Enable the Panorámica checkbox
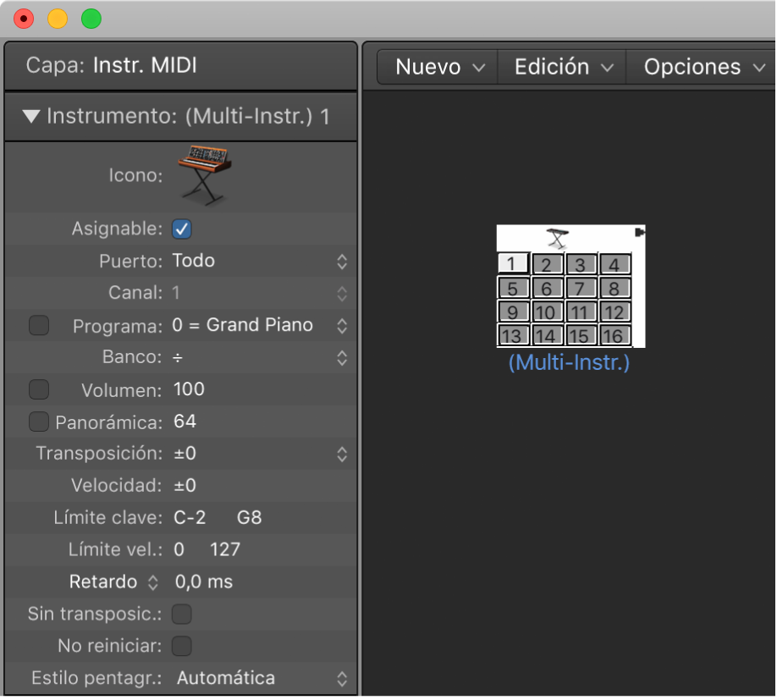Viewport: 777px width, 700px height. pyautogui.click(x=39, y=422)
